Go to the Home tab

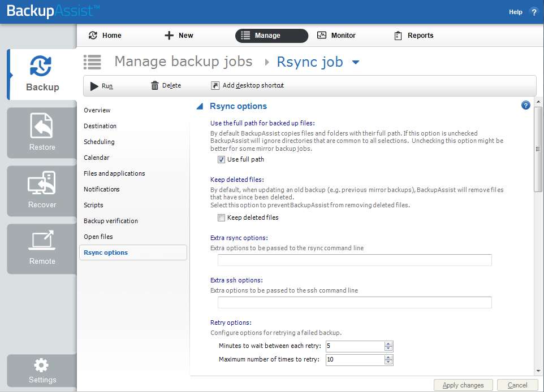105,36
